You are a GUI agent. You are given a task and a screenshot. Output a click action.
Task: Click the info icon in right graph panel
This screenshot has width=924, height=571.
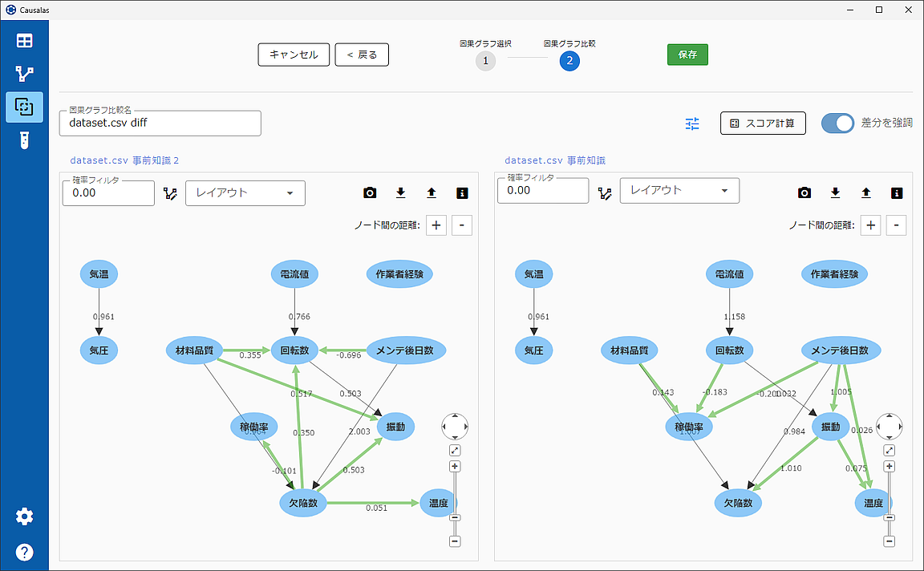[897, 192]
